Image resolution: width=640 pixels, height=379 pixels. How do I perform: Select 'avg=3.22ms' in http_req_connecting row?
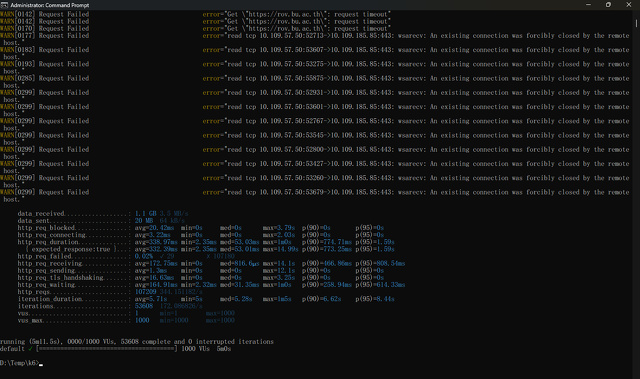point(153,235)
